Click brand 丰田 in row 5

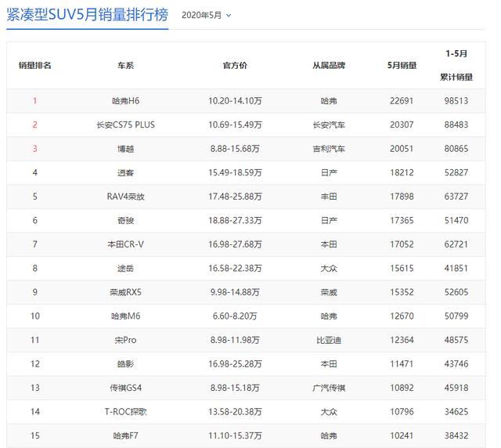point(329,197)
